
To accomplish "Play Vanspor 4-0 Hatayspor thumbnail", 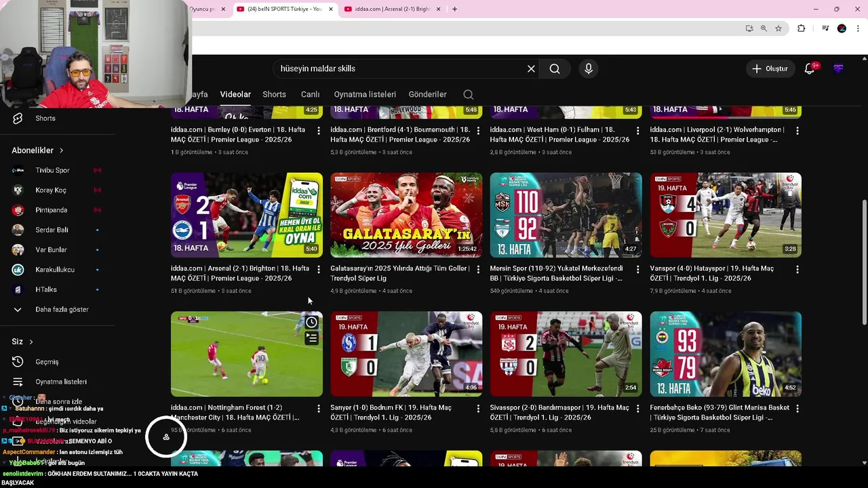I will click(726, 215).
